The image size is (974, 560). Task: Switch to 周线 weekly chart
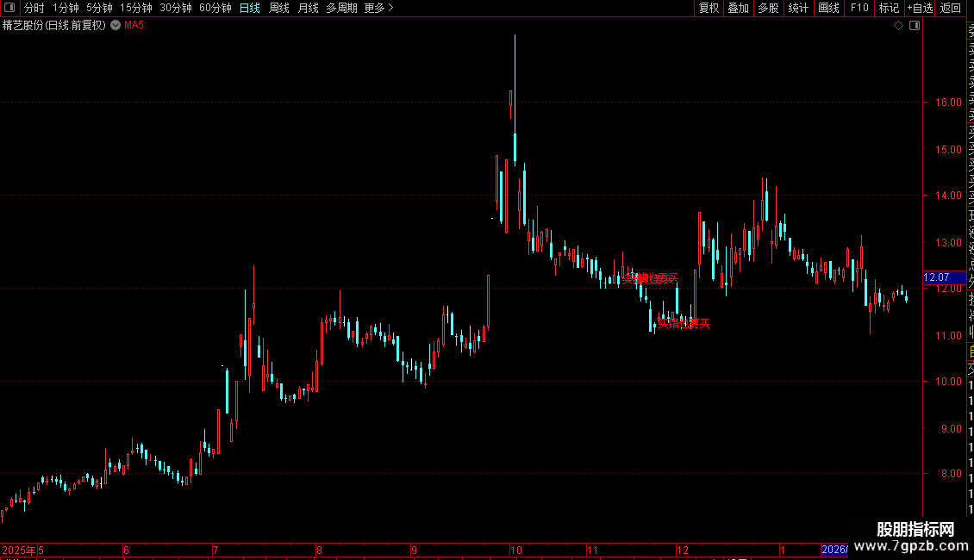coord(279,8)
